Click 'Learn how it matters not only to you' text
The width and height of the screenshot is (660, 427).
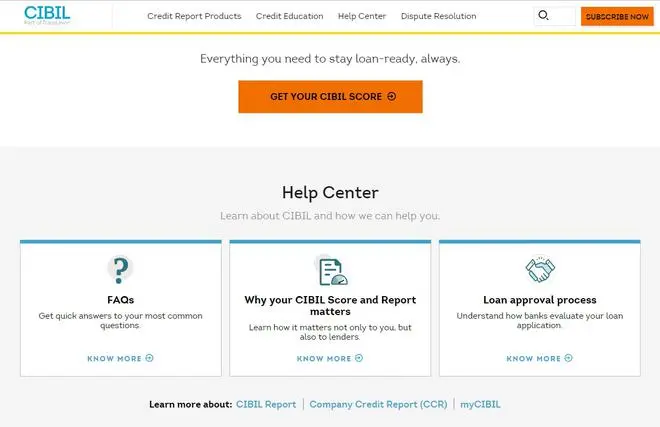coord(330,332)
